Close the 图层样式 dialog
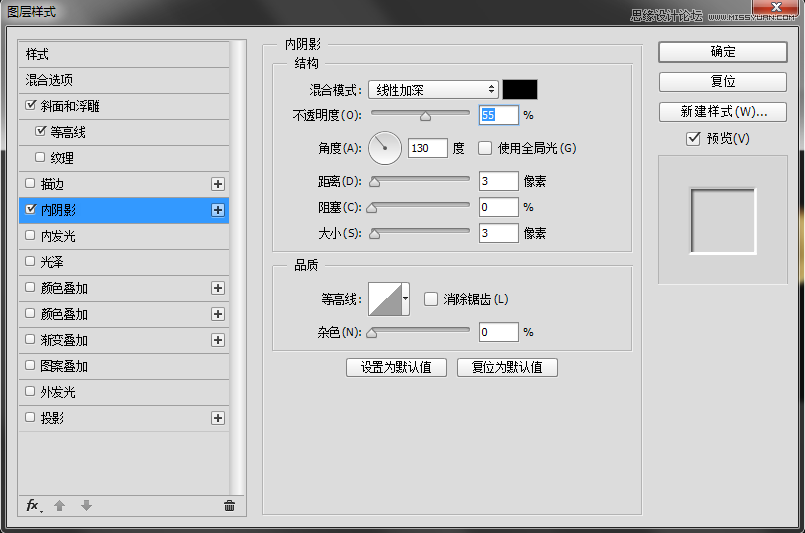 [776, 7]
